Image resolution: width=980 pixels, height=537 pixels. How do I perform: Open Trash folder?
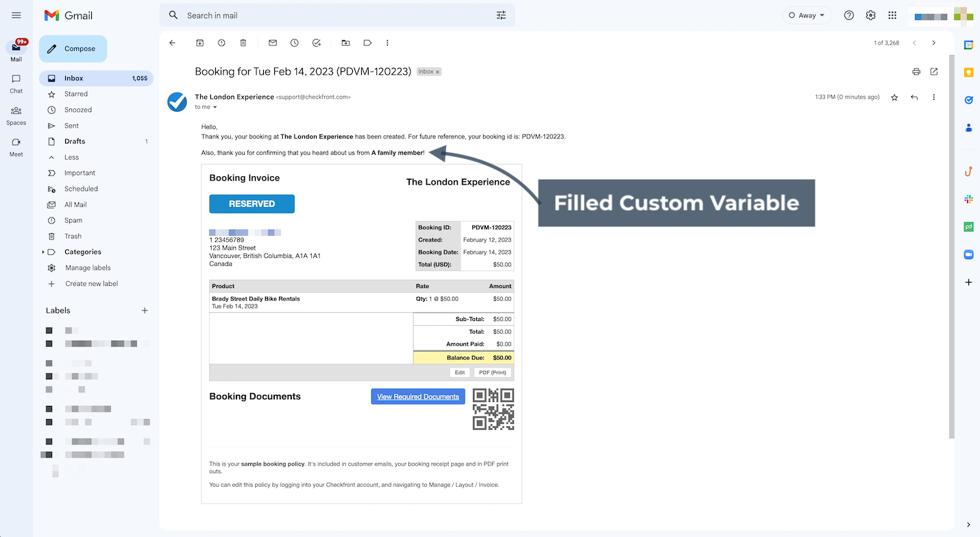96,236
